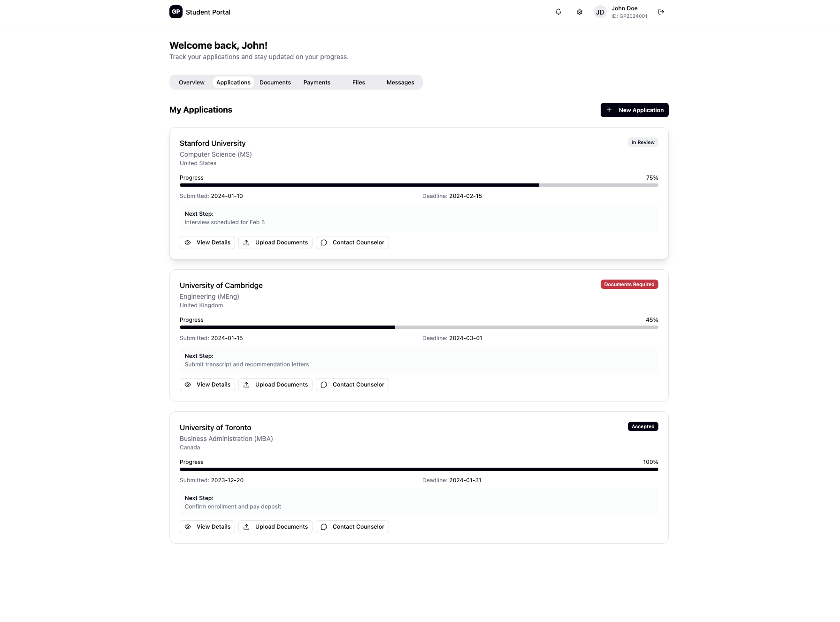The height and width of the screenshot is (622, 840).
Task: Click the Documents Required status badge
Action: pos(629,284)
